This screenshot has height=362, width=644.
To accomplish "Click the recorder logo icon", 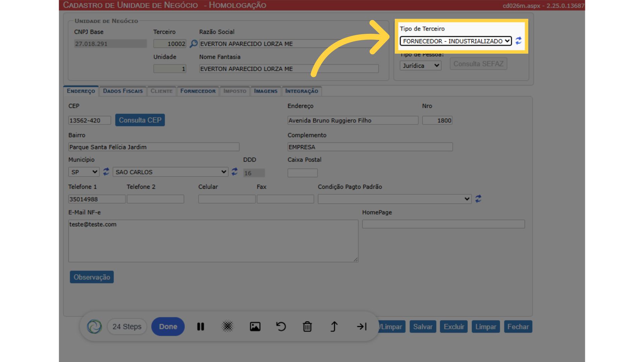I will [x=94, y=326].
